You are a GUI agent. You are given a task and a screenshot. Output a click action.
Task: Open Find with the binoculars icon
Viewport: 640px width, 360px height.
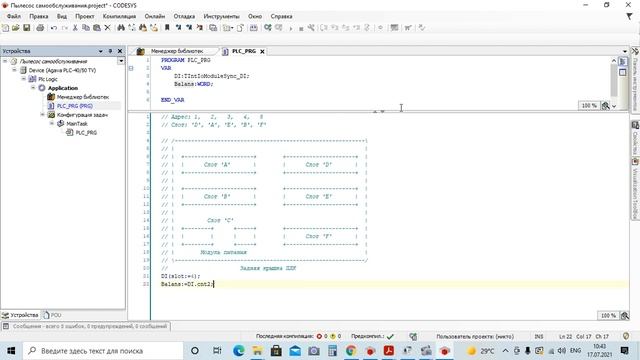[121, 28]
